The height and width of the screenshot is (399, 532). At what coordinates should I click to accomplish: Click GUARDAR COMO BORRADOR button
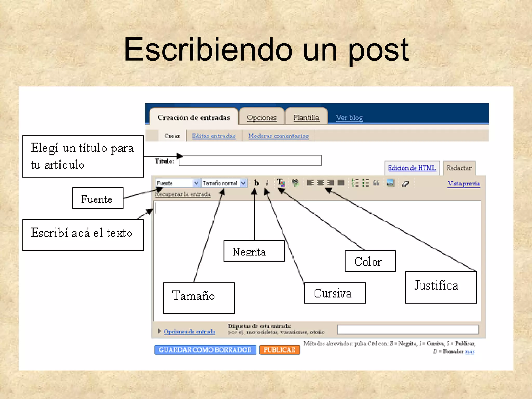[x=205, y=350]
